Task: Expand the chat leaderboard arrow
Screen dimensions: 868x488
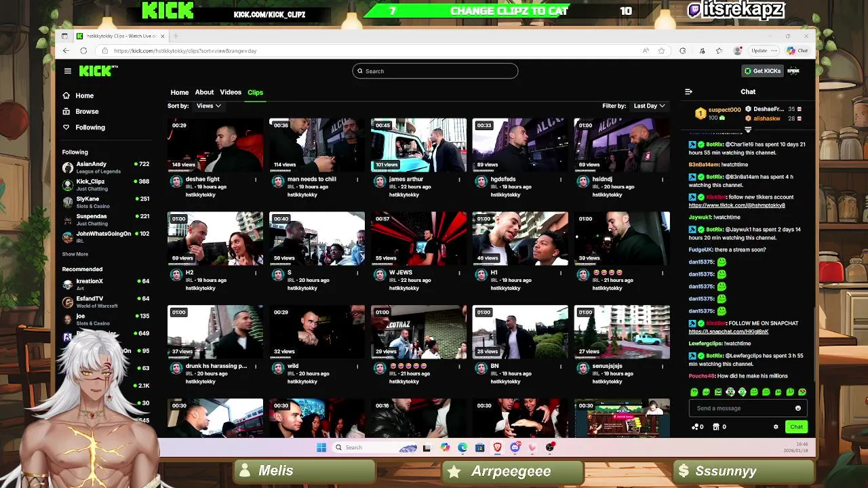Action: [x=748, y=129]
